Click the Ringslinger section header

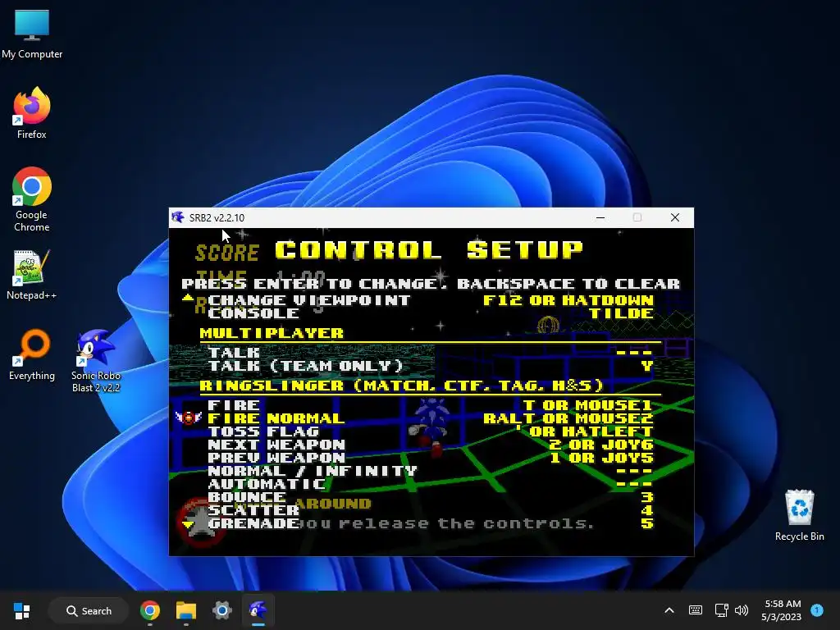401,386
